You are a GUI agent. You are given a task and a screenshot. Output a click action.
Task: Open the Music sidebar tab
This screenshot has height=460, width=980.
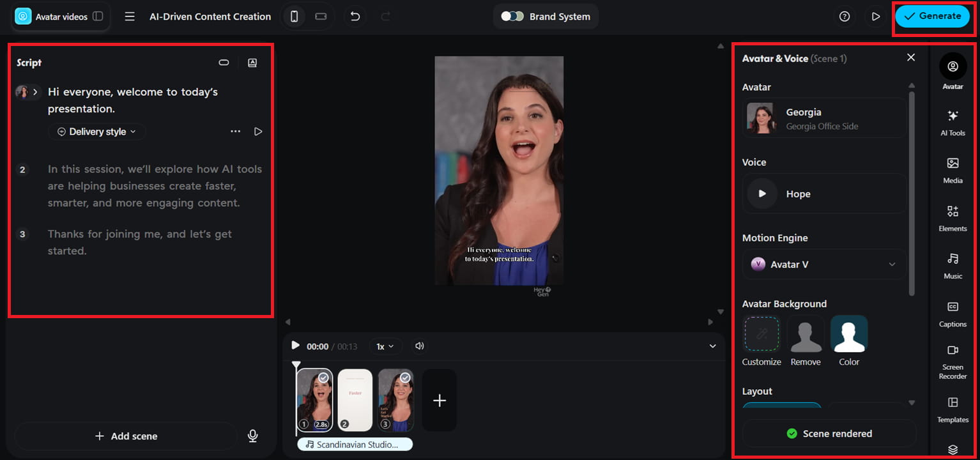pyautogui.click(x=953, y=266)
